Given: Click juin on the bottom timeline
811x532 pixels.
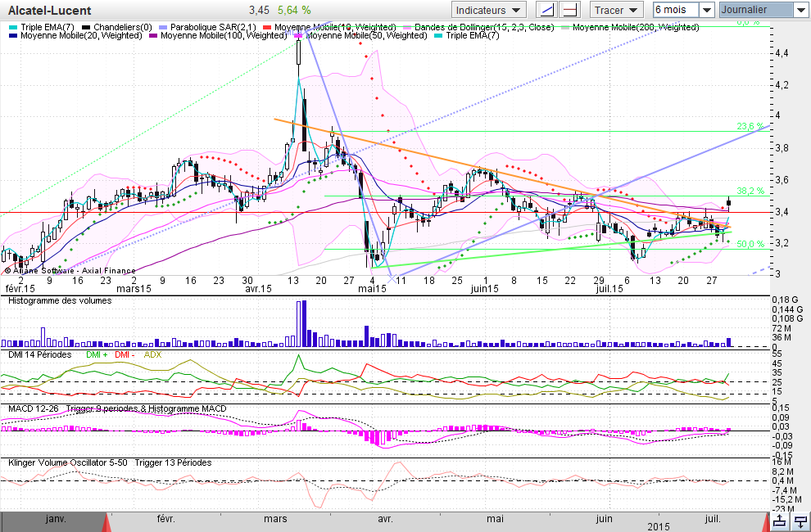Looking at the screenshot, I should pyautogui.click(x=604, y=519).
